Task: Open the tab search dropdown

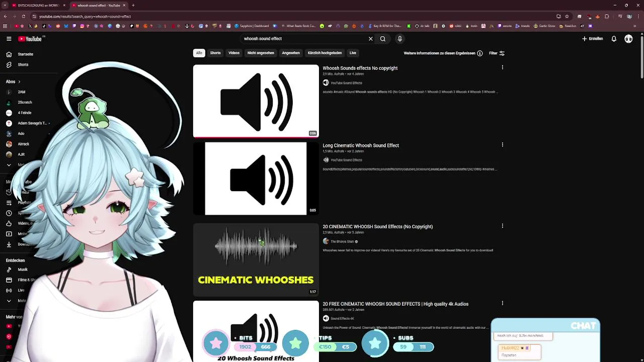Action: click(x=5, y=6)
